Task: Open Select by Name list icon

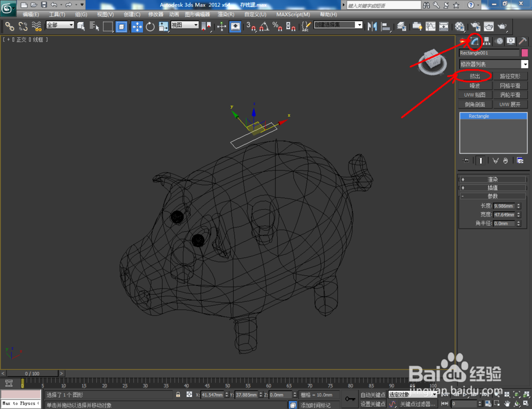Action: (94, 26)
